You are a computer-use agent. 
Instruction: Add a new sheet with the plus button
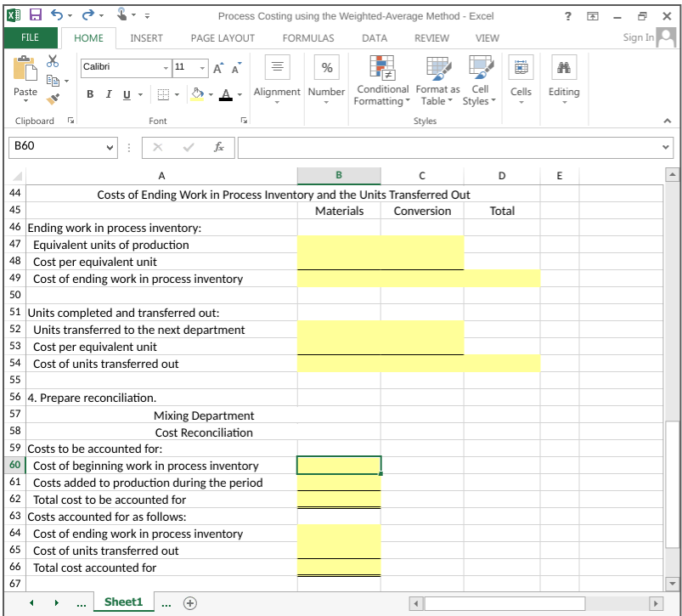pyautogui.click(x=189, y=602)
